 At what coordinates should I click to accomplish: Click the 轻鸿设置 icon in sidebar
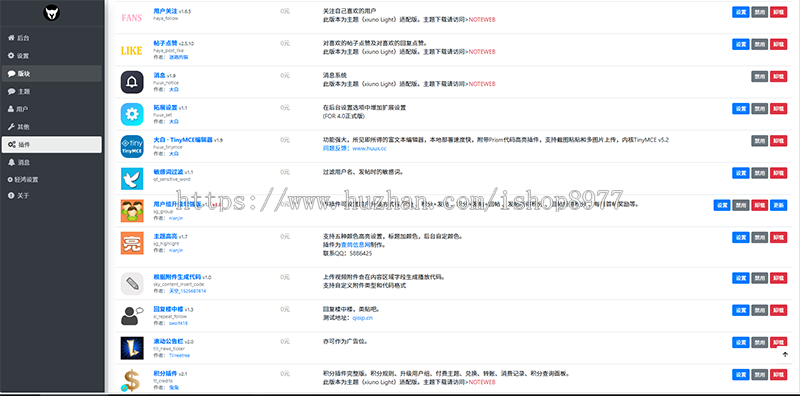tap(10, 180)
